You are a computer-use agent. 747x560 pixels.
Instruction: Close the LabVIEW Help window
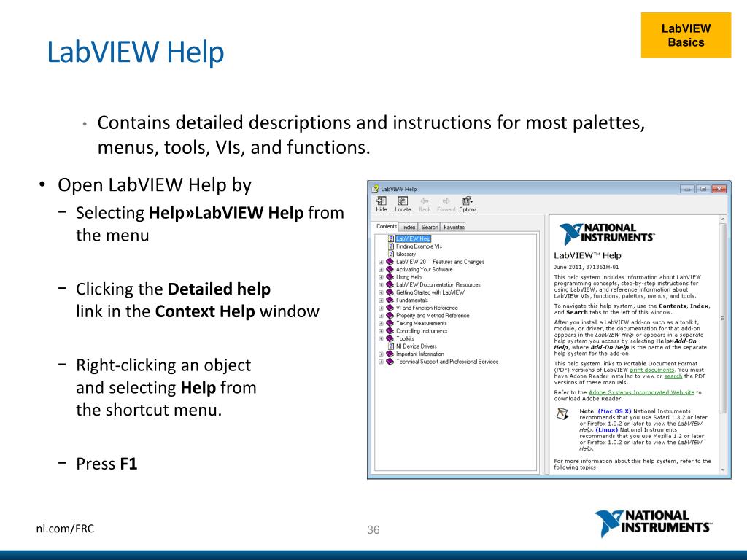pos(719,189)
